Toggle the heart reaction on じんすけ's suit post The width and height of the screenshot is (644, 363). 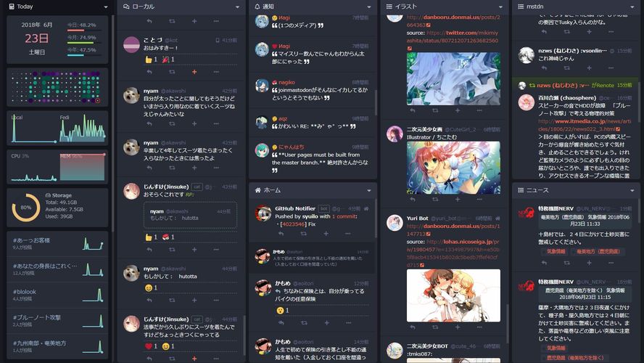pyautogui.click(x=151, y=346)
